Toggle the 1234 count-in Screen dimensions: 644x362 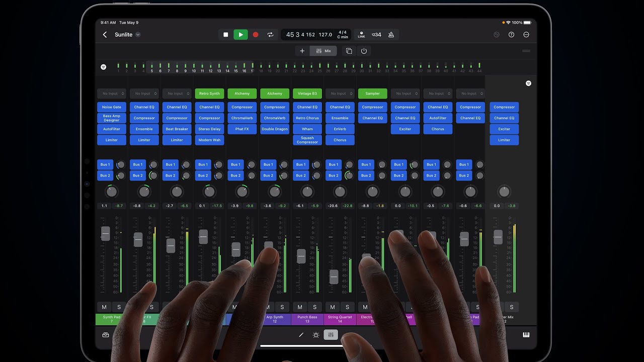click(376, 35)
